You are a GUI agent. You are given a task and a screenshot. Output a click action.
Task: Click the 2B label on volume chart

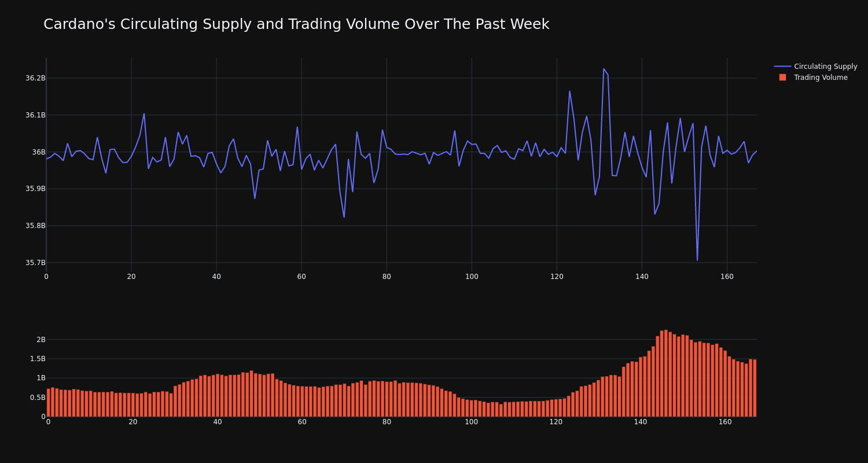[x=41, y=340]
